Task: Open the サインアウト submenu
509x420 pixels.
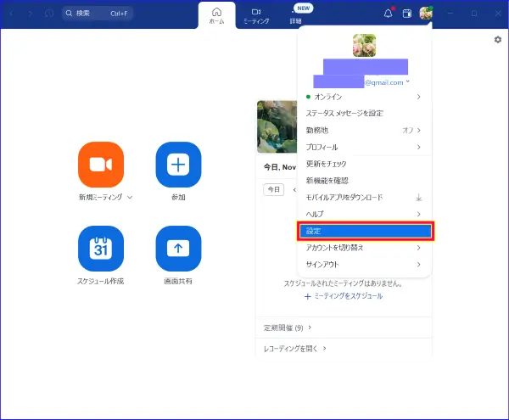Action: (x=364, y=265)
